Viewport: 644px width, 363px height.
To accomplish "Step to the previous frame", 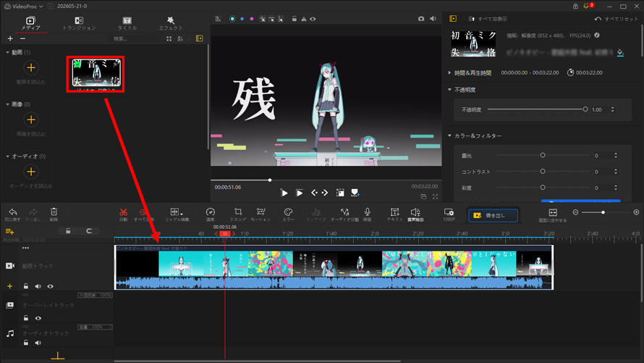I will click(314, 193).
